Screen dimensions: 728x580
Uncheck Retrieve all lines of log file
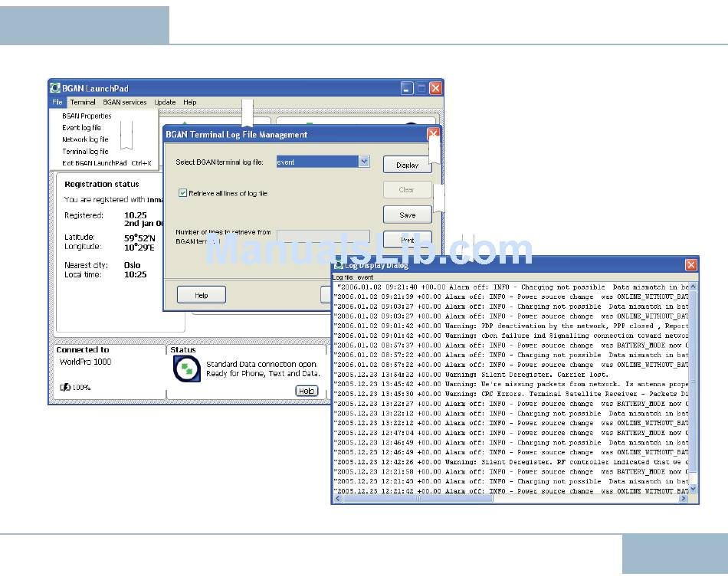pyautogui.click(x=183, y=193)
